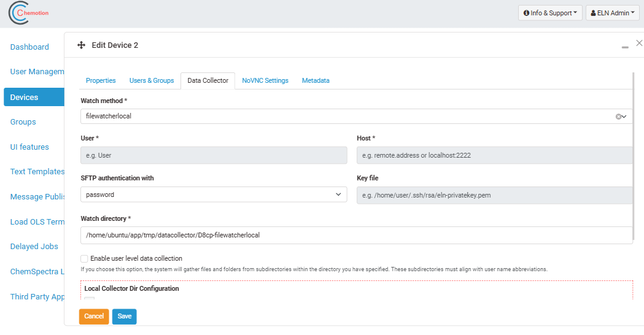
Task: Open the NoVNC Settings tab
Action: (x=265, y=80)
